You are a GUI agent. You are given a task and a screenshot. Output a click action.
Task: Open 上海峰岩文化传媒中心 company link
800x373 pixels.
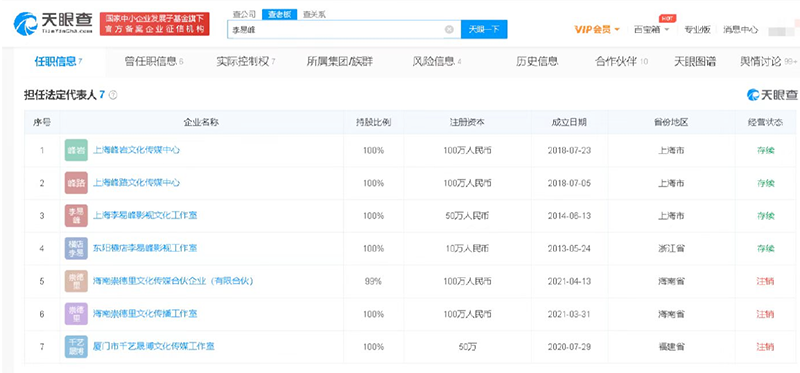136,151
